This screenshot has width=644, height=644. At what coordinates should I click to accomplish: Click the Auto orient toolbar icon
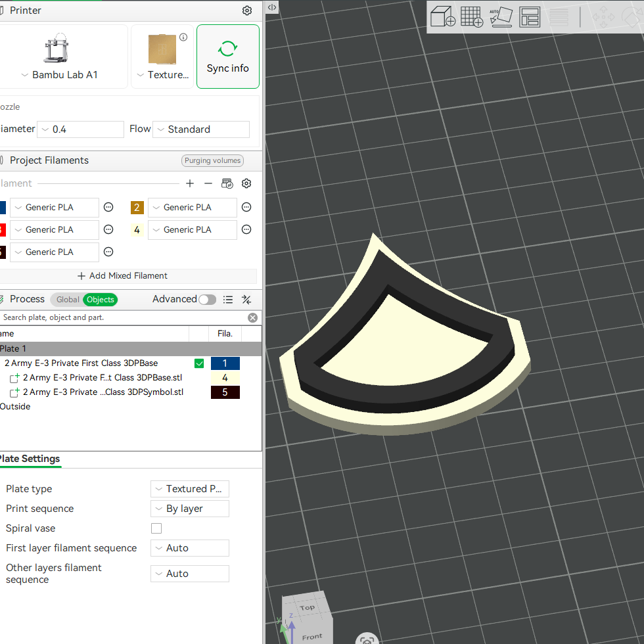(501, 17)
